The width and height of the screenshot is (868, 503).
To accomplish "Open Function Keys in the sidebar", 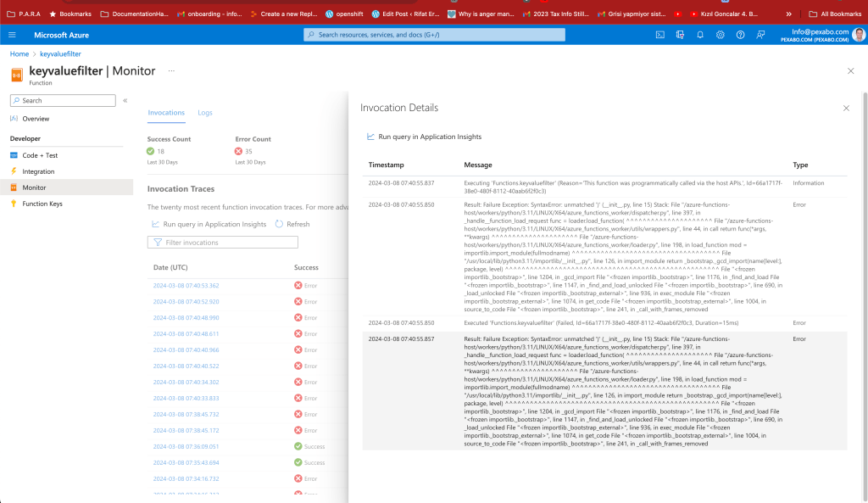I will (42, 204).
